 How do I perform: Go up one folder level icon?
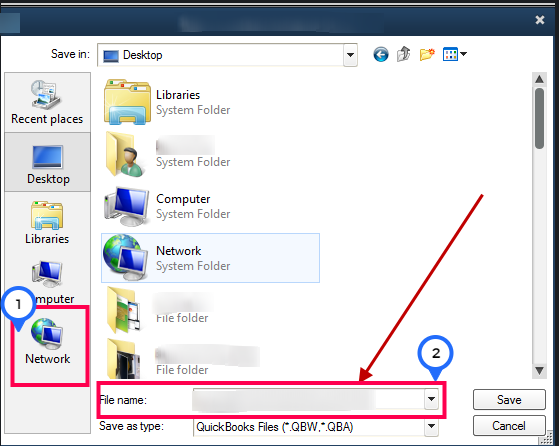(404, 54)
